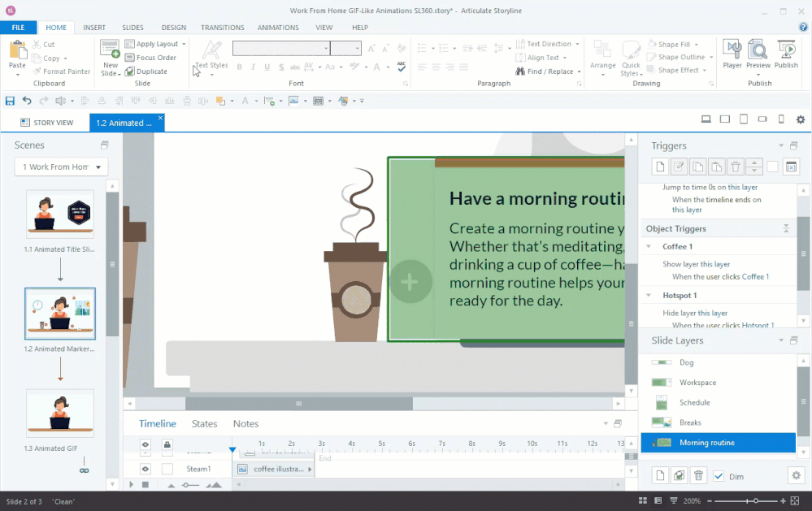Open the States tab

coord(204,423)
